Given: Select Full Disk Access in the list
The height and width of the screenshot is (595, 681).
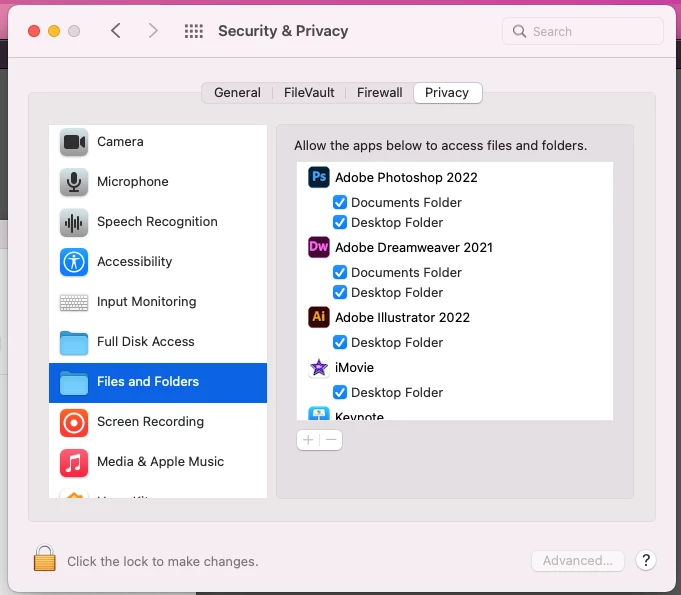Looking at the screenshot, I should [158, 342].
